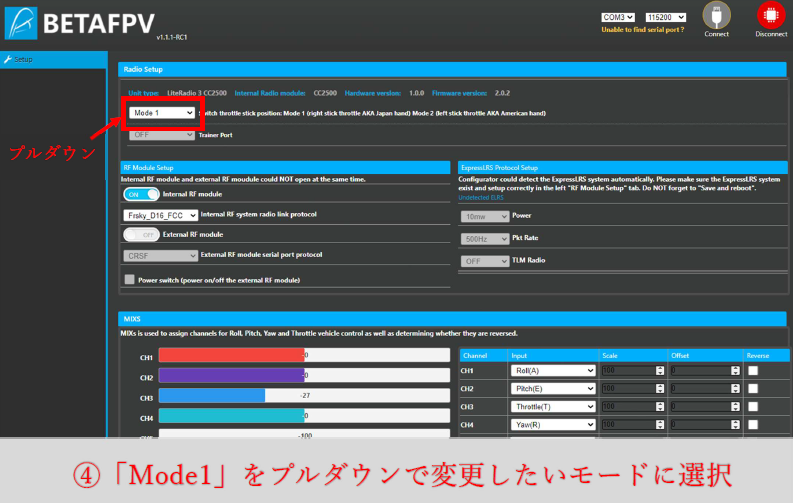
Task: Click the ExpressLRS Protocol Setup header
Action: click(623, 167)
